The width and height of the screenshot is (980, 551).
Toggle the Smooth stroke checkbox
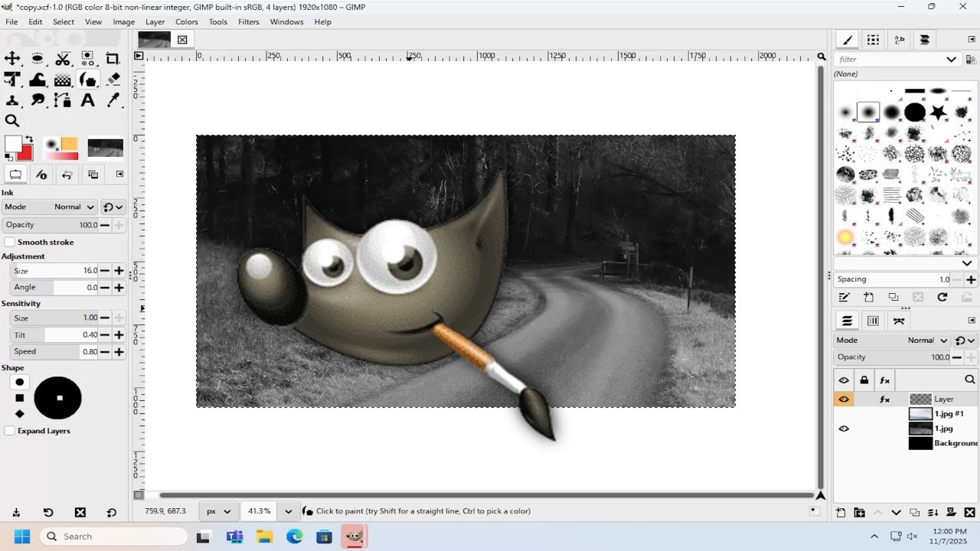click(10, 242)
